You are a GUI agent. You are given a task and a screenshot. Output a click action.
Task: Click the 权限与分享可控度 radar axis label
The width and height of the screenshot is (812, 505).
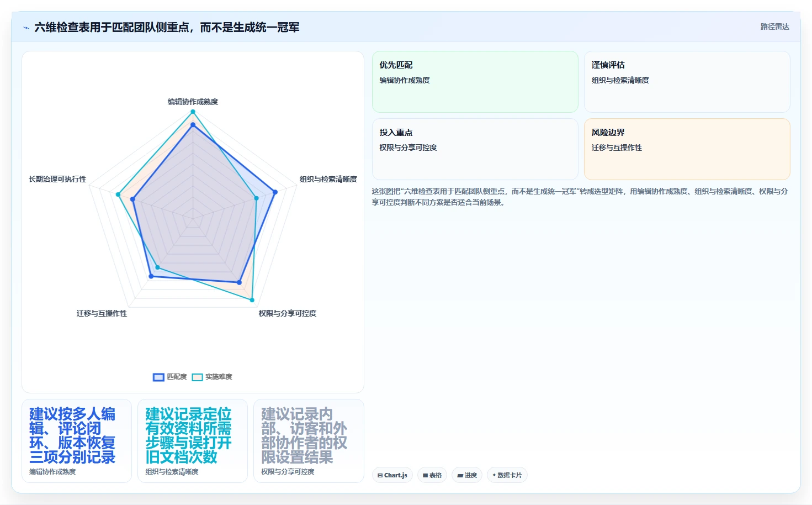(287, 313)
